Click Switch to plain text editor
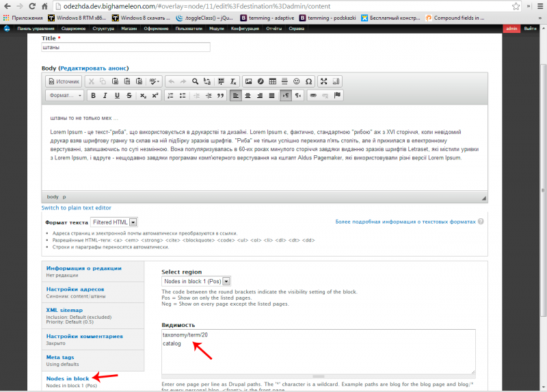 (76, 208)
